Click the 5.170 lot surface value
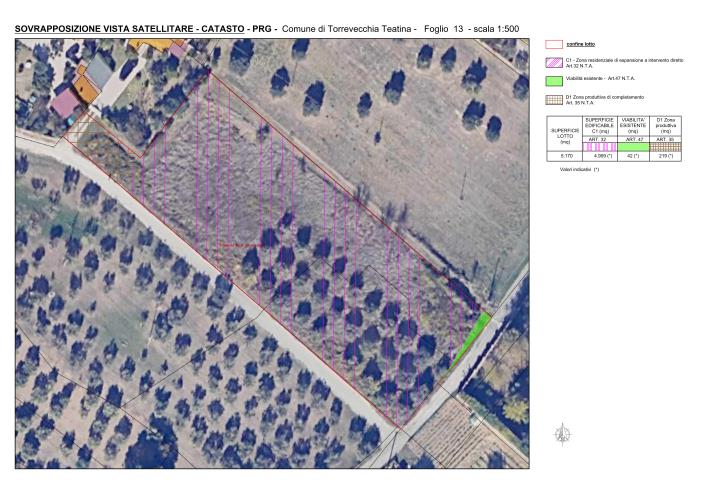 pyautogui.click(x=565, y=157)
